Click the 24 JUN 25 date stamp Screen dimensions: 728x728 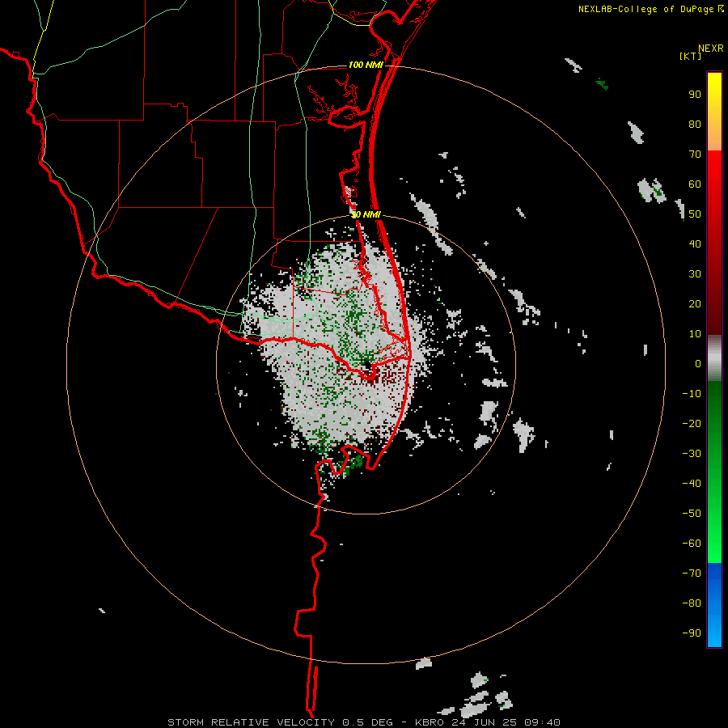pos(485,722)
